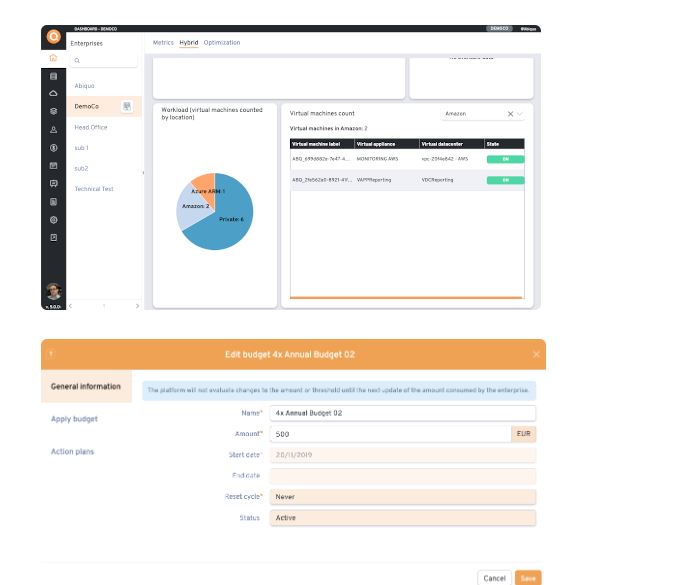Screen dimensions: 696x585
Task: Click the DemoCo enterprise action icon
Action: 127,106
